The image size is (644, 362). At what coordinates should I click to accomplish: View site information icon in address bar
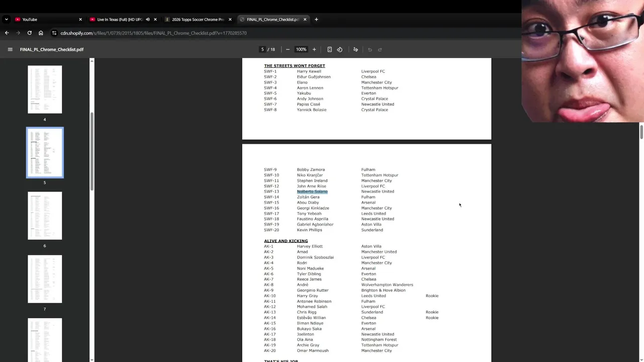(54, 33)
